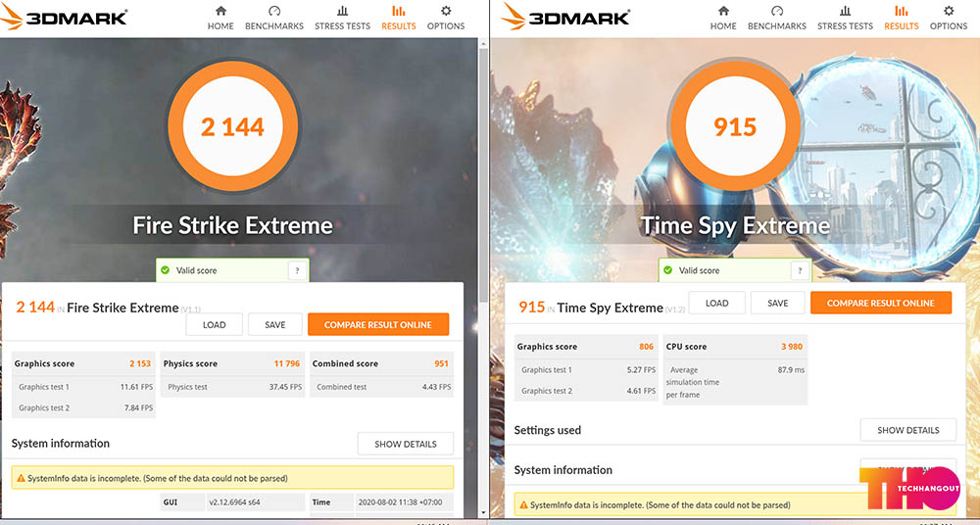Screen dimensions: 980x525
Task: Select the Physics score value 11 796
Action: click(287, 363)
